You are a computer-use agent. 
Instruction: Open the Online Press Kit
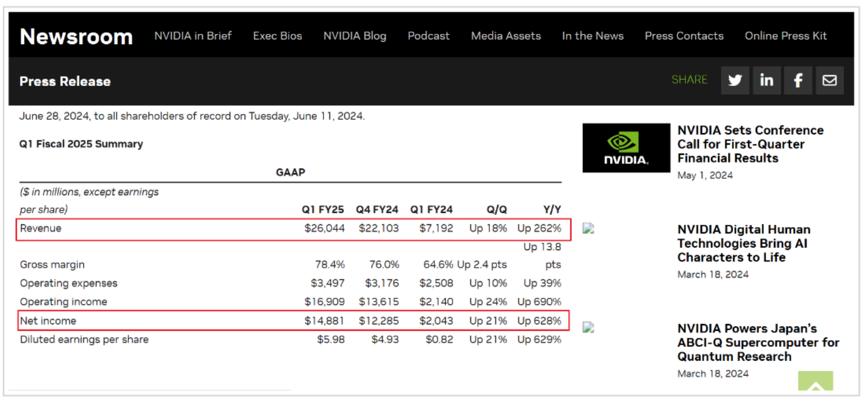tap(785, 36)
